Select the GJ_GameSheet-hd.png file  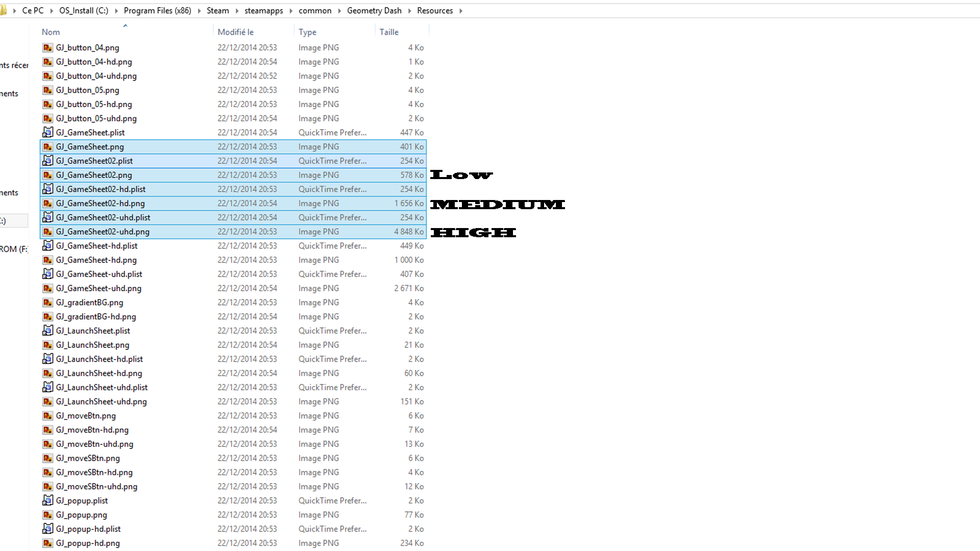coord(96,260)
